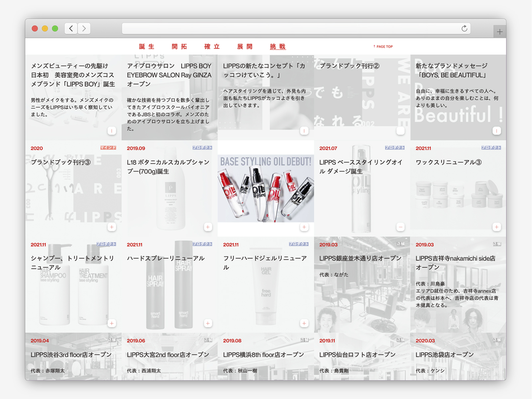Collapse the ブランドブック刊行② card toggle
The height and width of the screenshot is (399, 532).
coord(400,131)
